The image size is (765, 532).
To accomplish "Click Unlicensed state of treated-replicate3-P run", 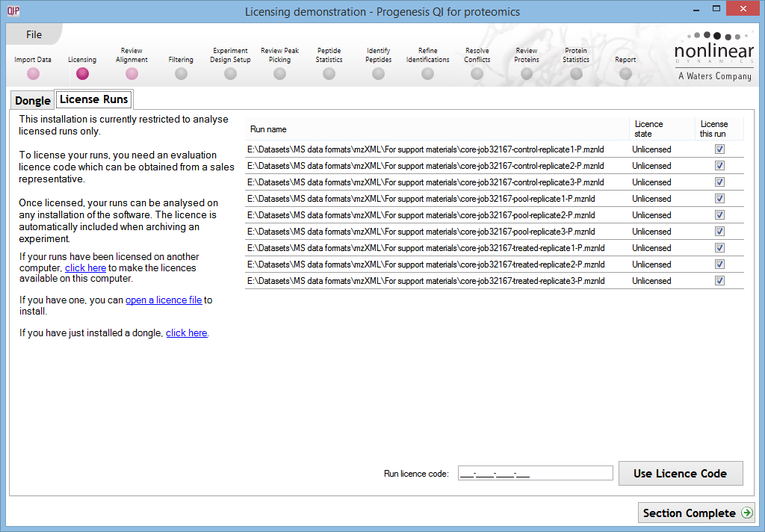I will [651, 281].
